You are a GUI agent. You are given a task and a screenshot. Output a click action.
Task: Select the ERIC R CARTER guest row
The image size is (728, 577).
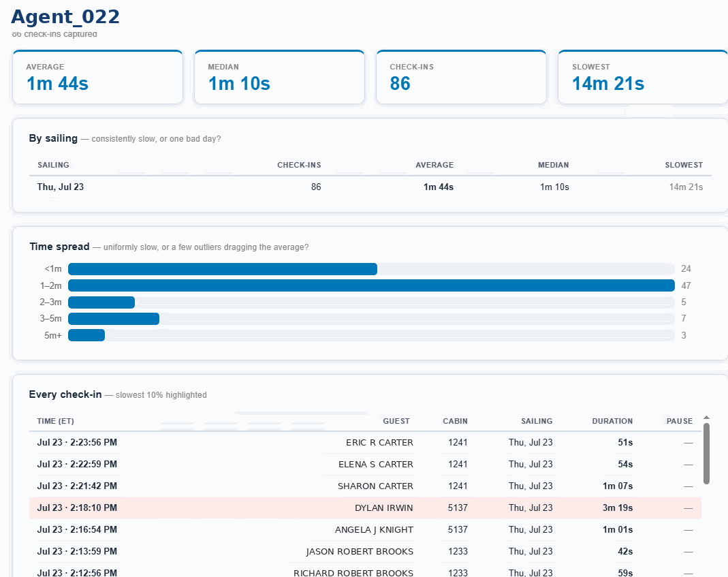tap(365, 443)
